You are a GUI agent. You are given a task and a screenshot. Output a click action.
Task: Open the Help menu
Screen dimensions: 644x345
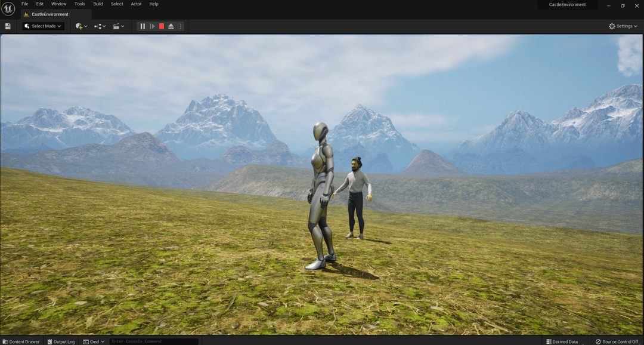(x=154, y=4)
